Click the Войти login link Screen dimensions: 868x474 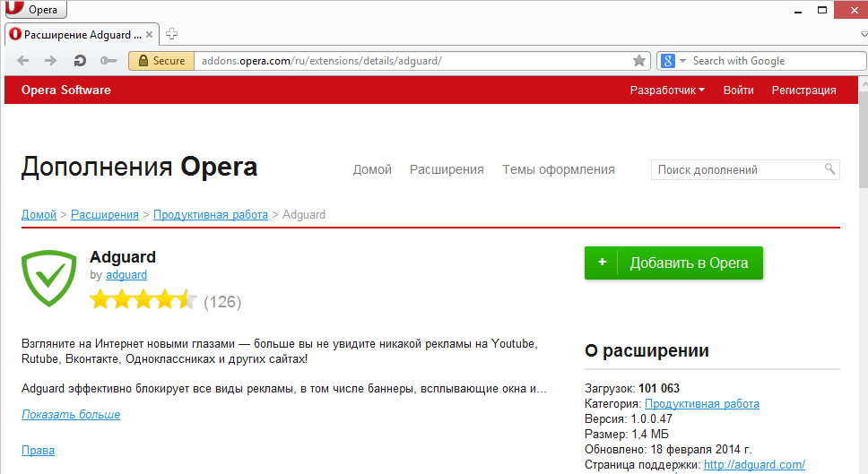739,90
